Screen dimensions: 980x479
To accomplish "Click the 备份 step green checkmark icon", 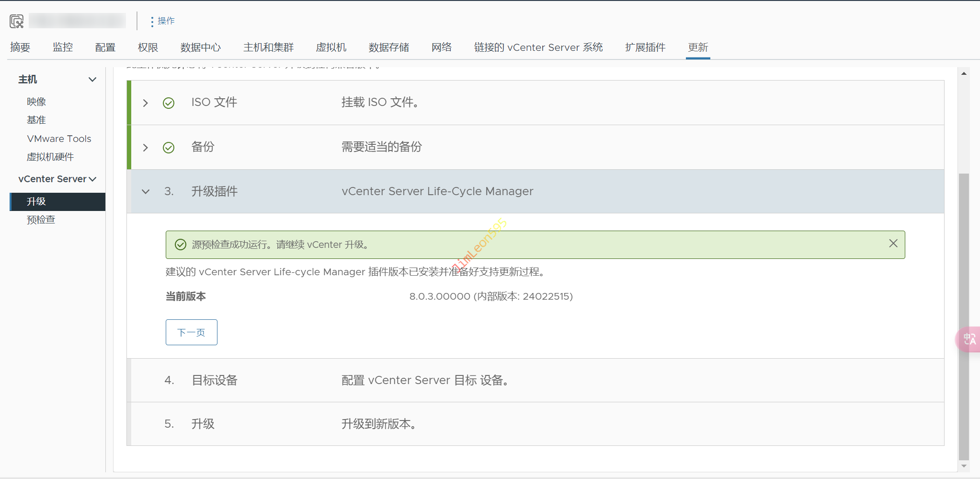I will [169, 148].
